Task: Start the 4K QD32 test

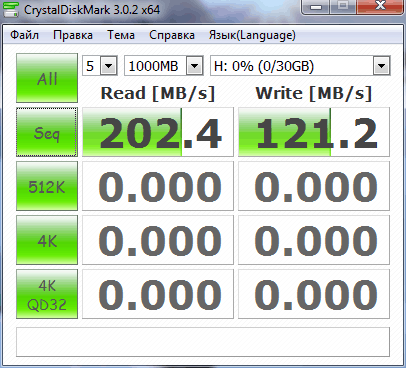Action: (47, 294)
